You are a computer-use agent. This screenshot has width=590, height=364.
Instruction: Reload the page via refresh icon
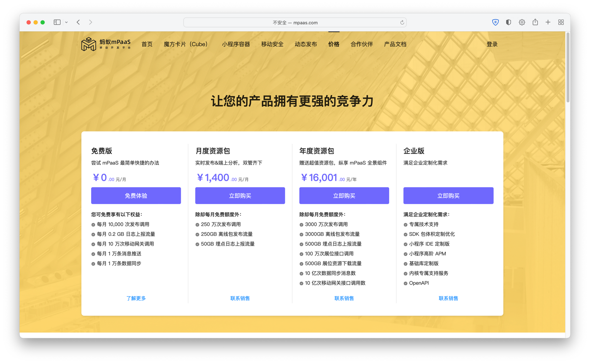point(402,22)
